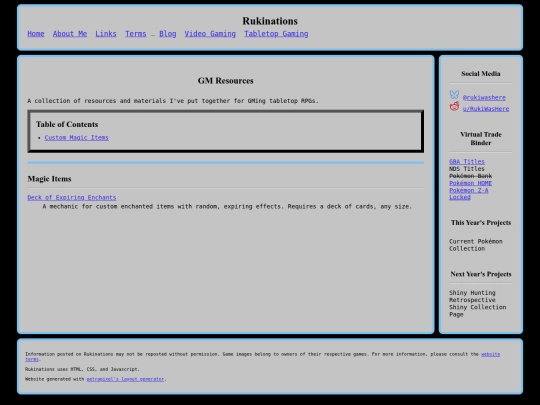Image resolution: width=540 pixels, height=405 pixels.
Task: Click the Shiny Hunting Retrospective text
Action: pyautogui.click(x=472, y=296)
